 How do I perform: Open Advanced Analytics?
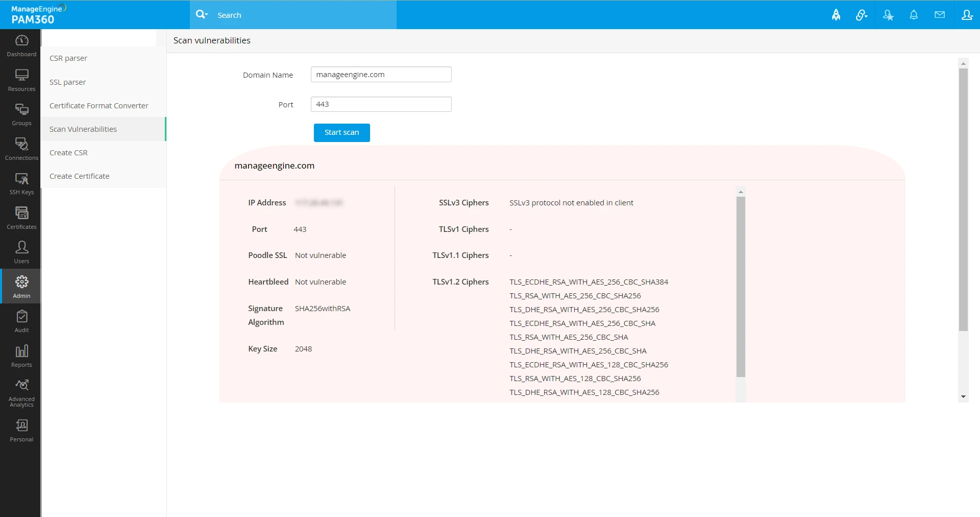(21, 392)
